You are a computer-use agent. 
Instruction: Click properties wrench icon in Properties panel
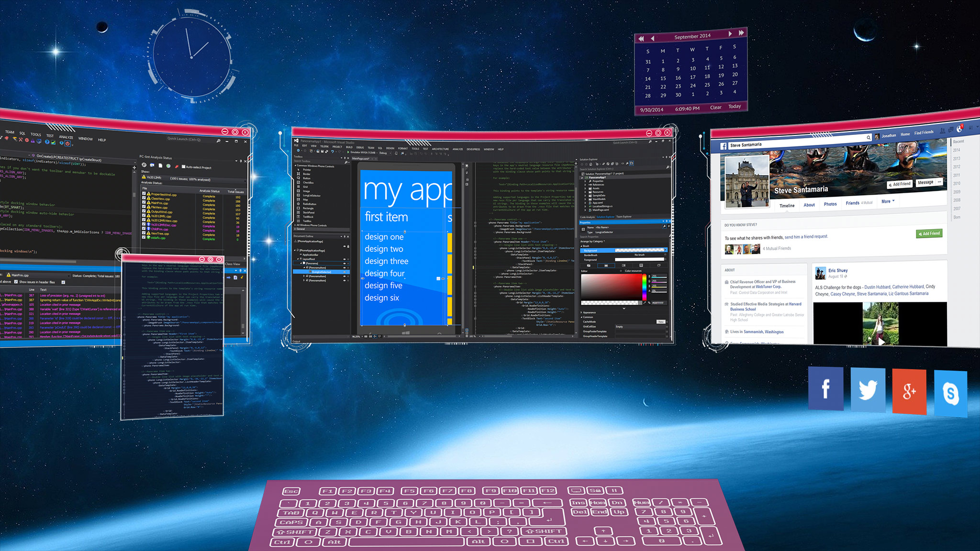click(664, 226)
